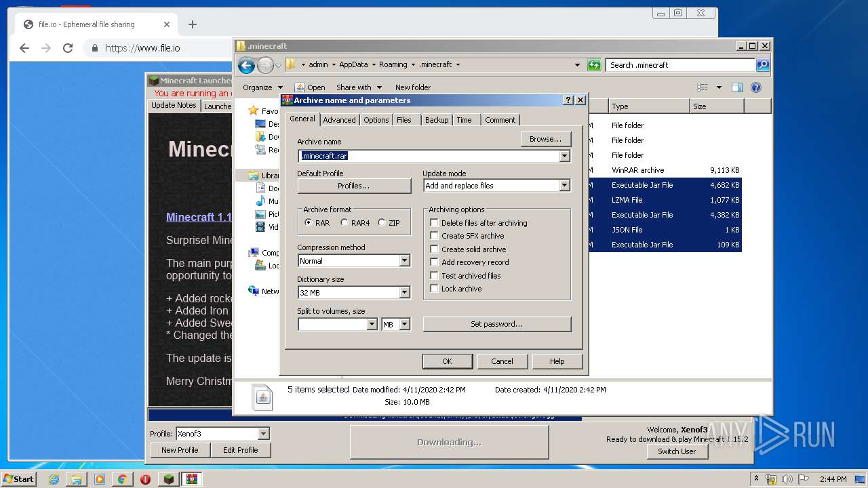
Task: Click Edit Profile in Minecraft Launcher
Action: pos(241,450)
